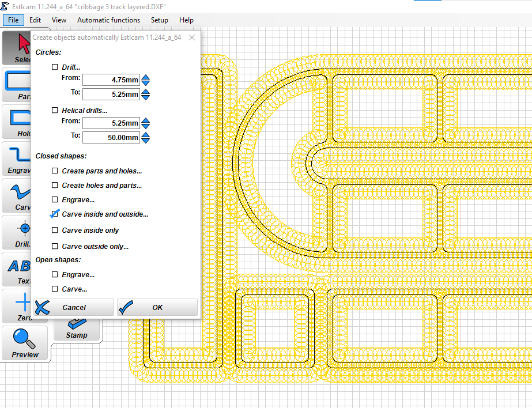
Task: Open the Automatic functions menu
Action: 108,20
